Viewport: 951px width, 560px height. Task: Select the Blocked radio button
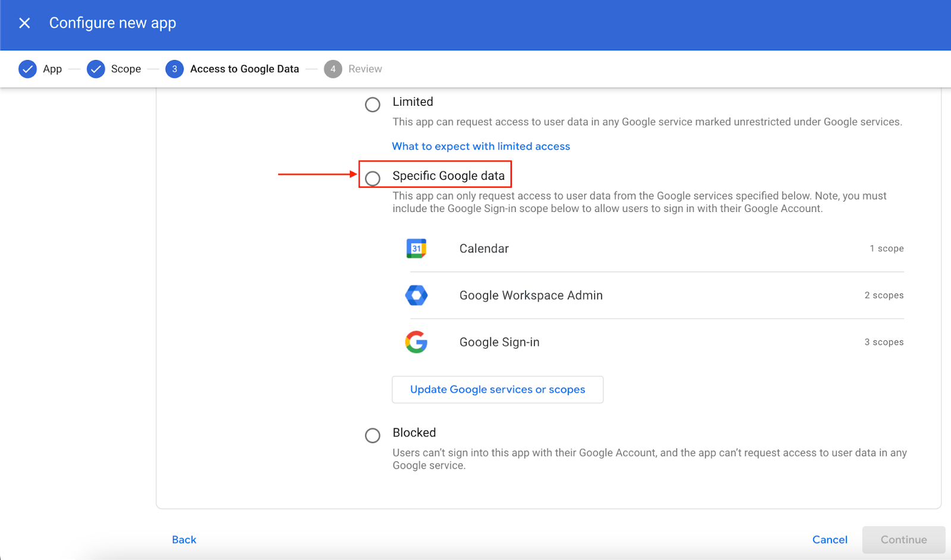[373, 435]
